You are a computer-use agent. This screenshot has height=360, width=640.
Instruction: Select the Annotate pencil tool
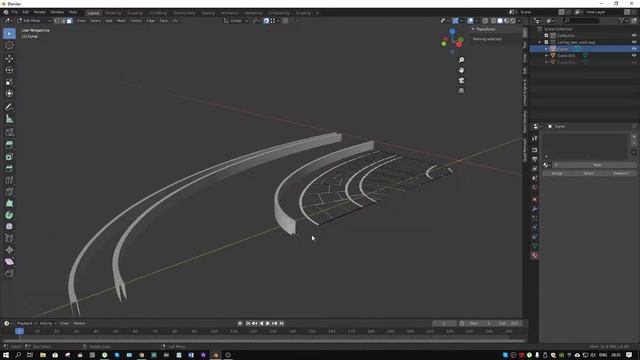(x=9, y=107)
